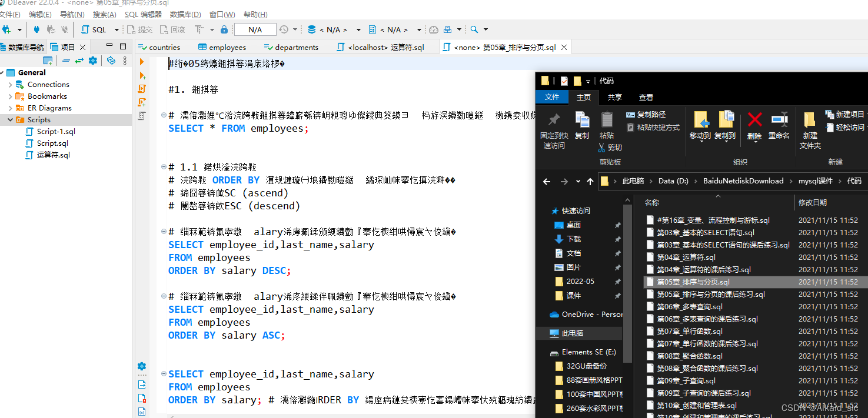Maximize the project panel
The height and width of the screenshot is (418, 868).
pos(123,46)
